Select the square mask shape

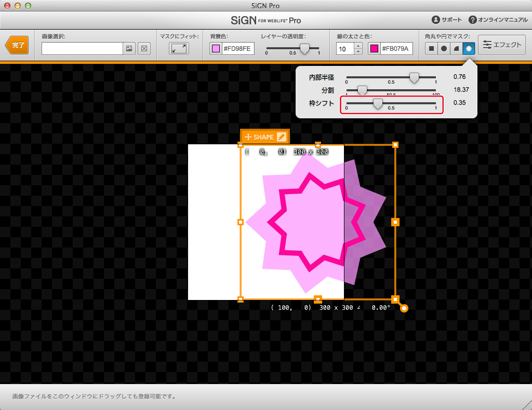(x=431, y=48)
